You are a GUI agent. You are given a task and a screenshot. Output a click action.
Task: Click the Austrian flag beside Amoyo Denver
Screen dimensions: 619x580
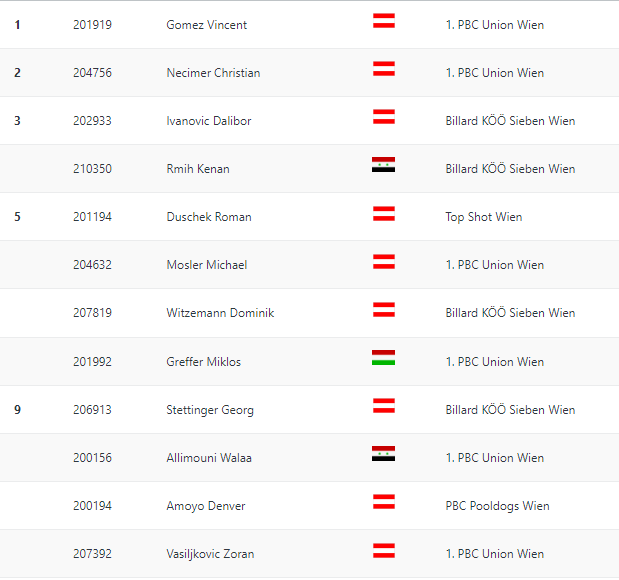tap(383, 502)
